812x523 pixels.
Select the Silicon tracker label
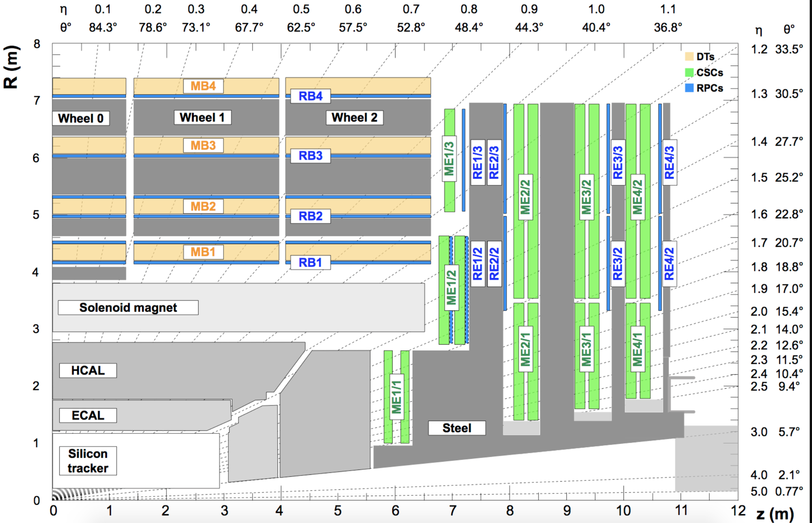(88, 460)
